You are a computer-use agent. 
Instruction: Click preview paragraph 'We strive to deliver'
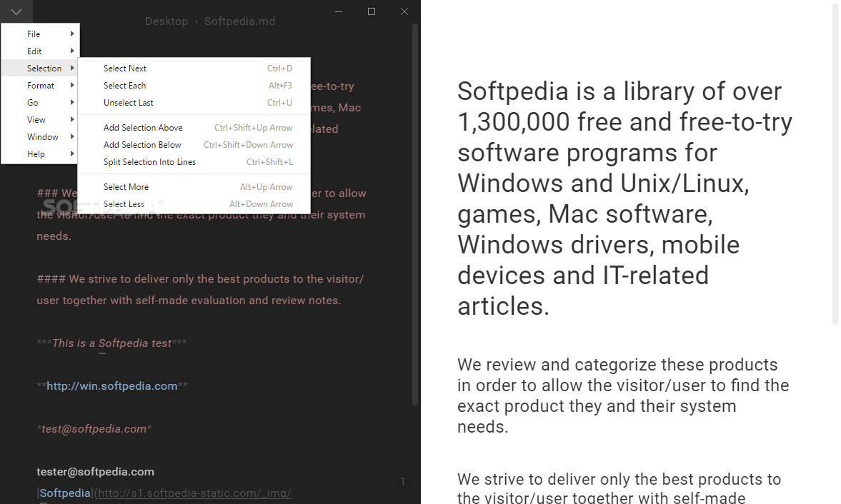[618, 488]
